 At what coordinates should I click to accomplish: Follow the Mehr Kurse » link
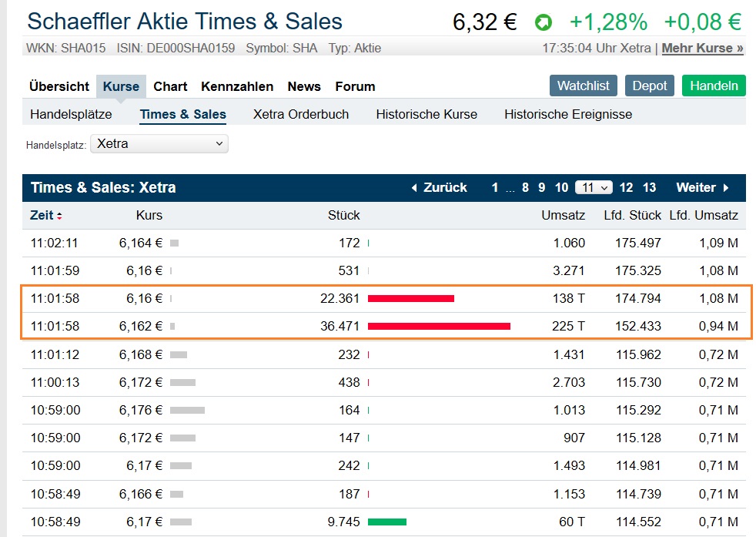coord(703,48)
